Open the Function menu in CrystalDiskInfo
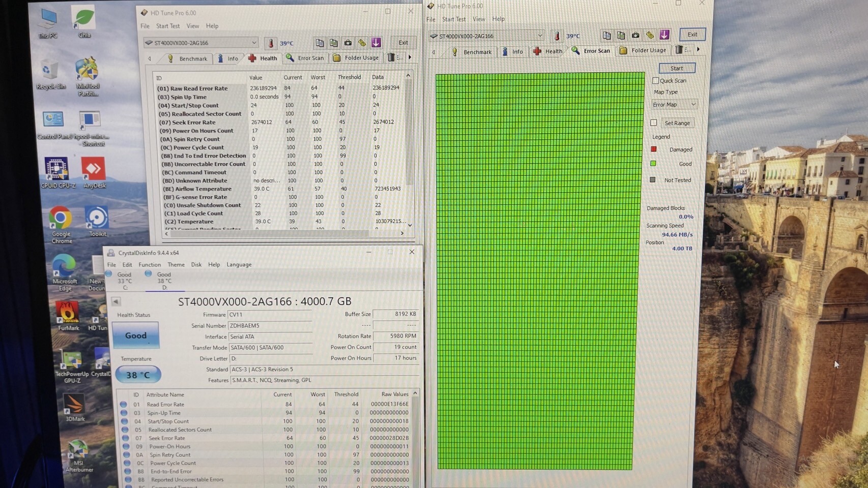 coord(150,265)
